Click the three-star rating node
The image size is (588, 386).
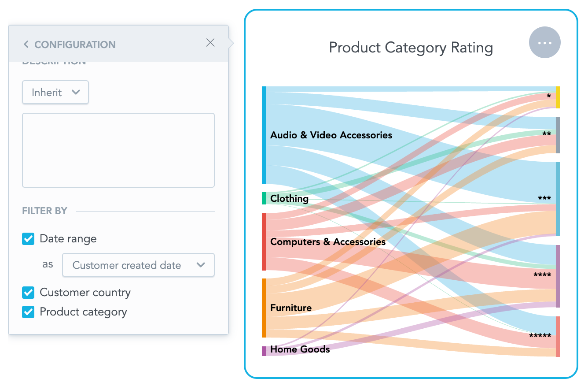(x=558, y=199)
